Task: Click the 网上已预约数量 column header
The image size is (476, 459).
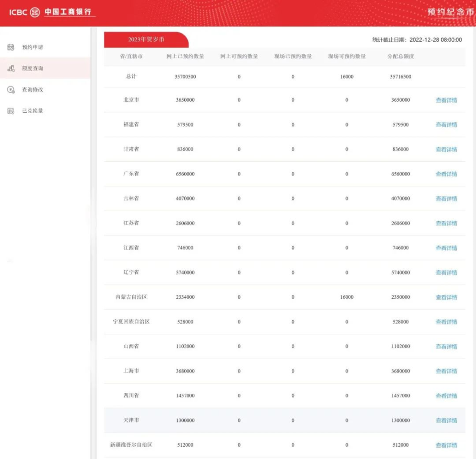Action: (x=185, y=56)
